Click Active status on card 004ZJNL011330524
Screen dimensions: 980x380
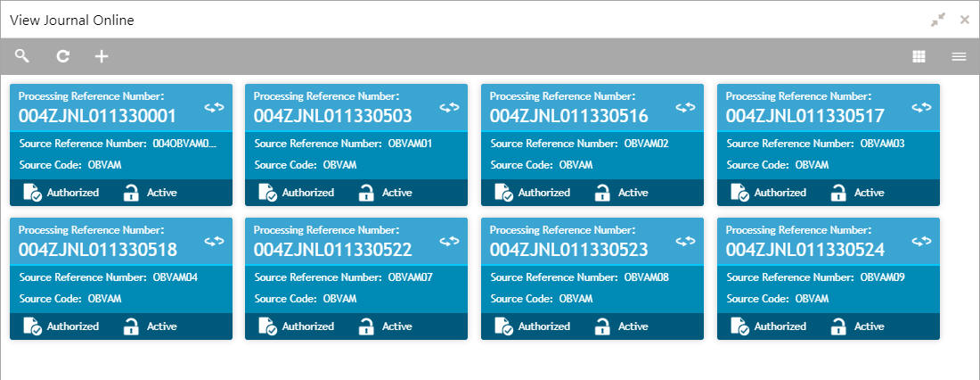click(x=870, y=326)
